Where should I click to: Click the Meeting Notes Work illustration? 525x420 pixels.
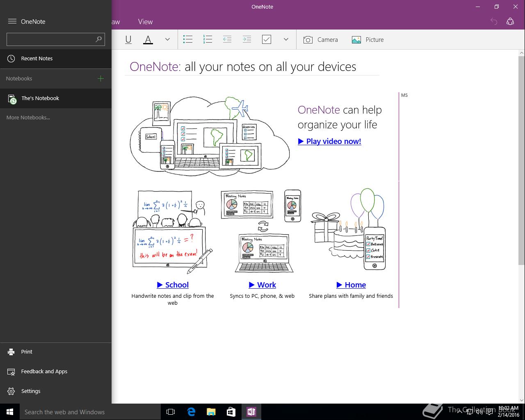click(x=261, y=231)
